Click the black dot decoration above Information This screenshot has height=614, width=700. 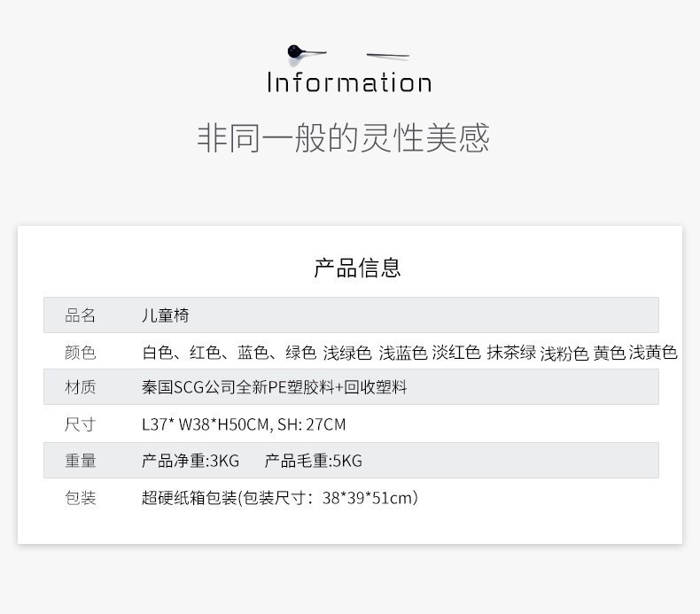[295, 52]
